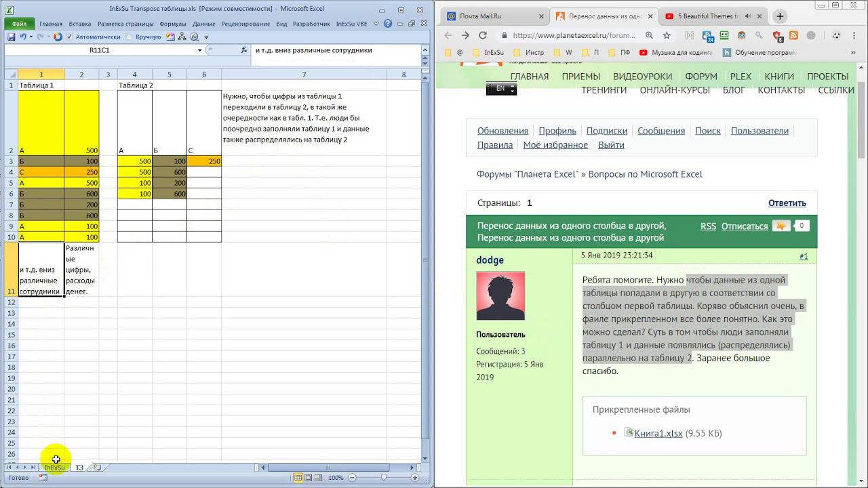Expand the Name Box dropdown
This screenshot has height=488, width=868.
[x=200, y=50]
